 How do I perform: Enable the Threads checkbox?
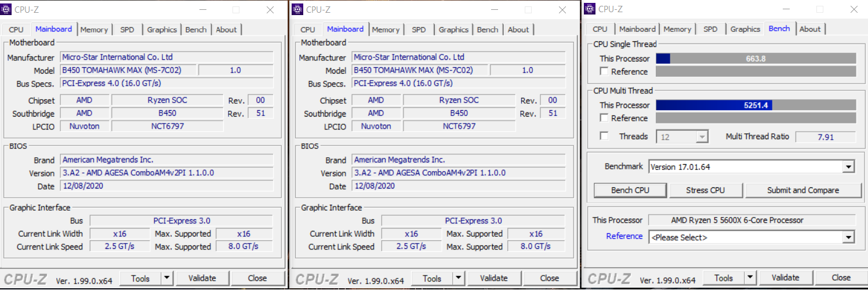(604, 136)
